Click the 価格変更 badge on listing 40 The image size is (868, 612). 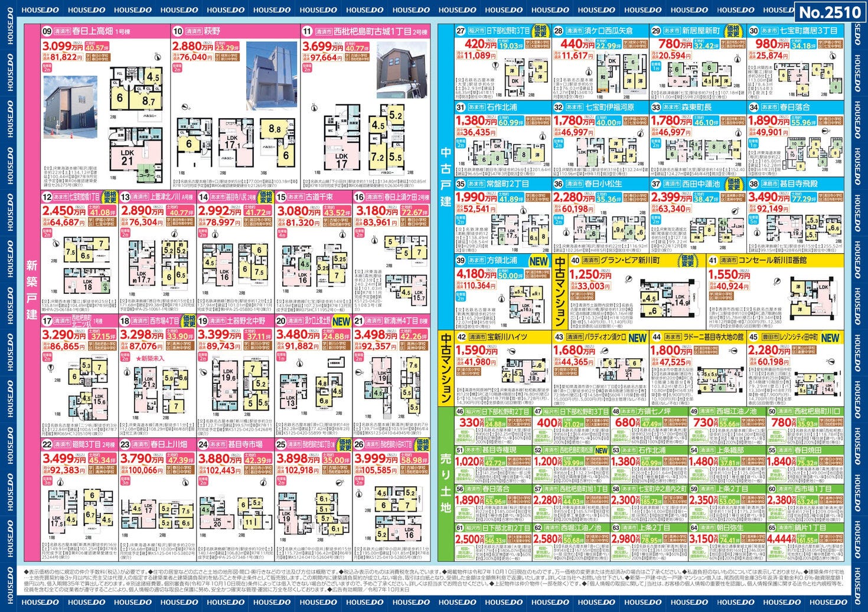687,260
